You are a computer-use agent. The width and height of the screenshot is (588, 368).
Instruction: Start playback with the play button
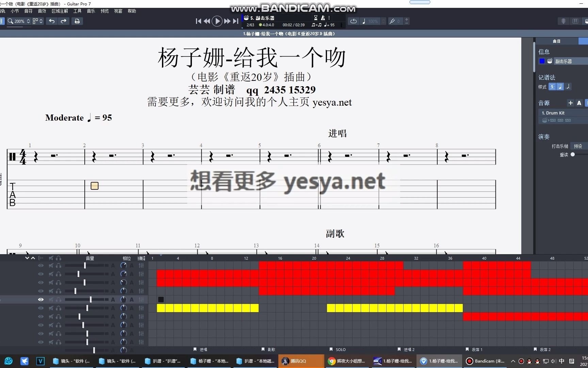[217, 21]
